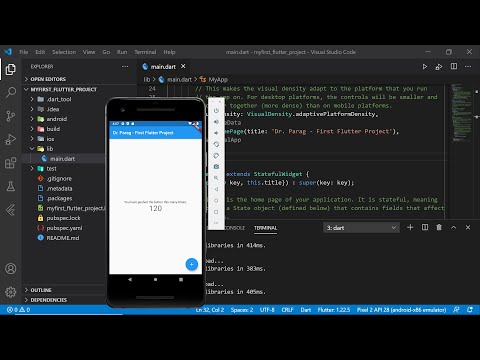Open the Manage gear menu
This screenshot has height=360, width=480.
coord(11,292)
